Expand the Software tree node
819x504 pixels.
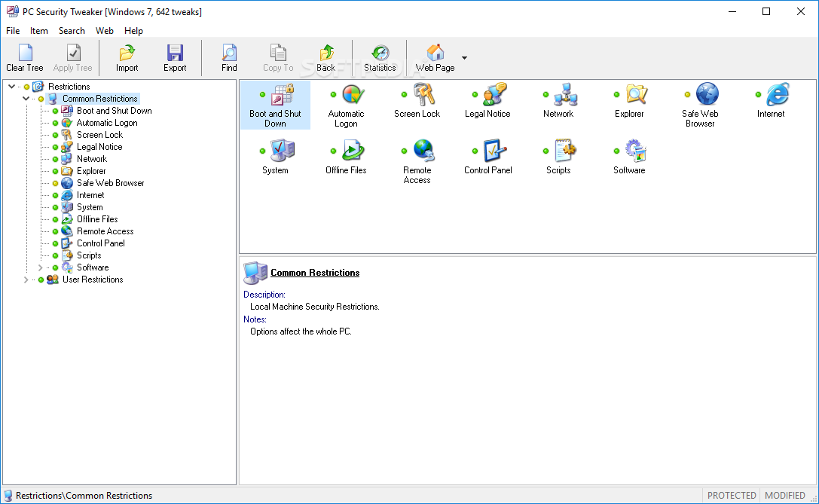tap(40, 267)
